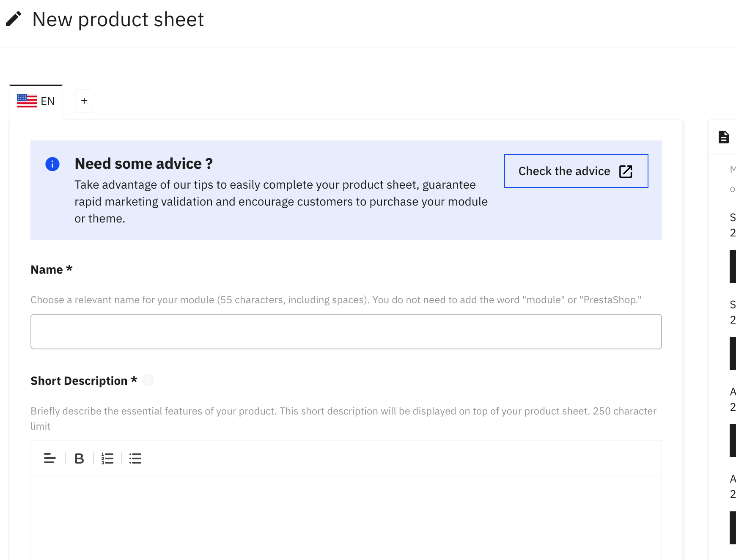Click the US flag icon on the EN tab
736x560 pixels.
pos(27,101)
